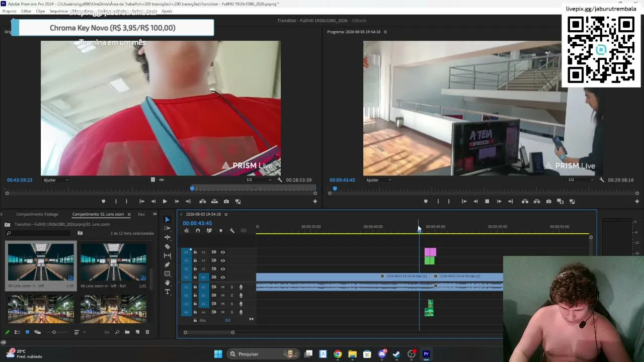The height and width of the screenshot is (362, 644).
Task: Click Export Frame camera in Program monitor
Action: pos(548,202)
